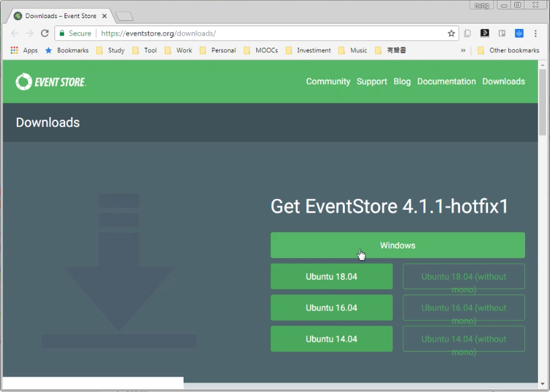Open the Blog link in the header
Viewport: 550px width, 392px height.
402,81
